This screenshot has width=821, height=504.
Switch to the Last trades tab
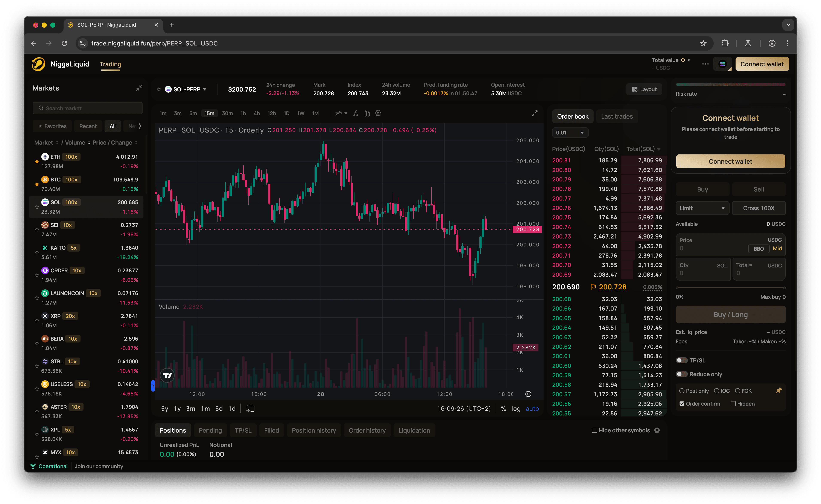tap(616, 116)
